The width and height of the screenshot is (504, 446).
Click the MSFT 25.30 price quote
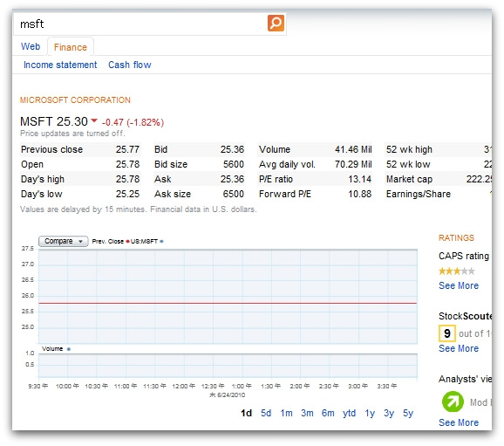pyautogui.click(x=54, y=121)
